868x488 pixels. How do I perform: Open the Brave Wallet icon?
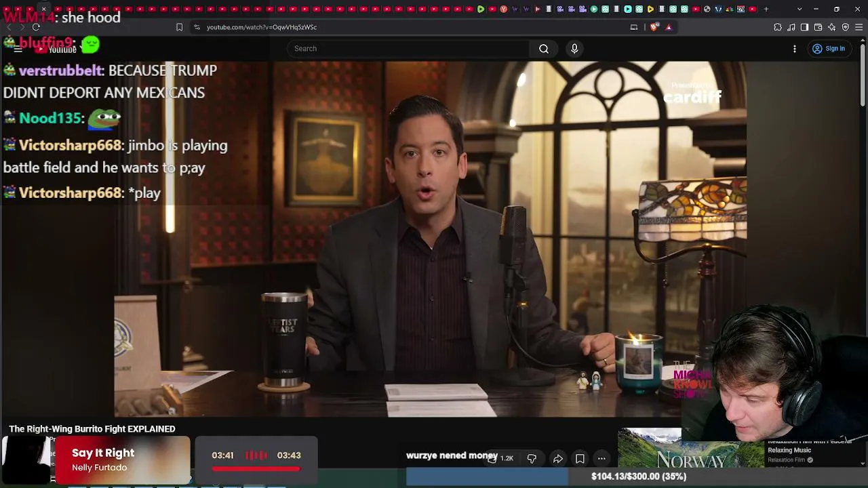click(x=818, y=27)
